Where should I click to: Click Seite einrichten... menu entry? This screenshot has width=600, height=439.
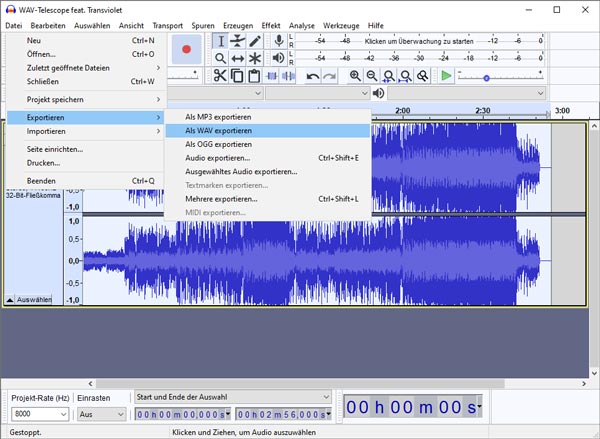point(85,149)
